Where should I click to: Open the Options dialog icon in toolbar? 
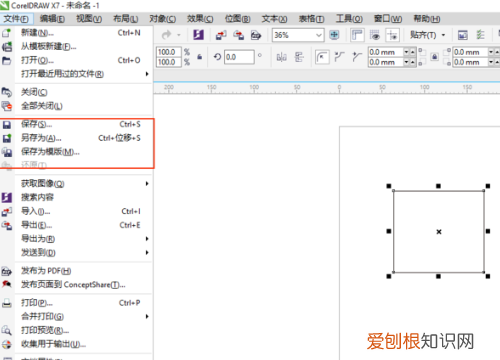(x=480, y=35)
